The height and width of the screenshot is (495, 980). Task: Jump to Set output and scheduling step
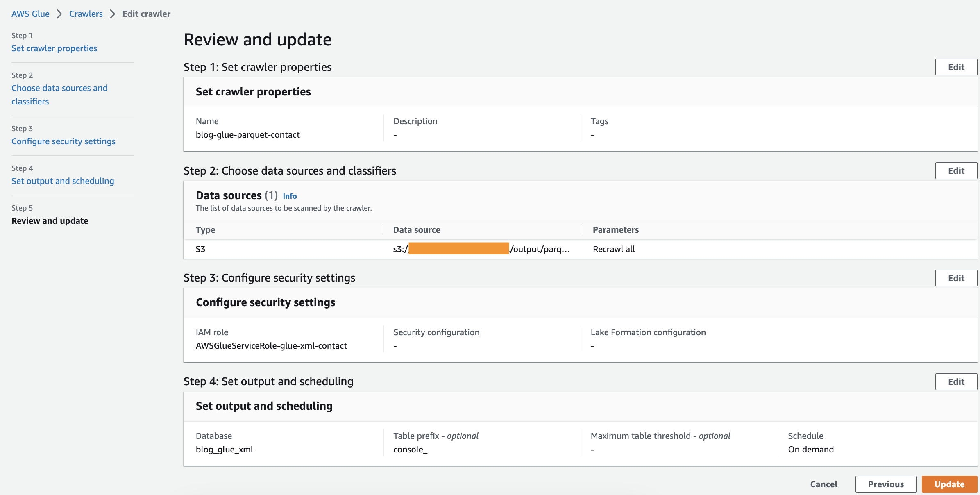tap(63, 181)
